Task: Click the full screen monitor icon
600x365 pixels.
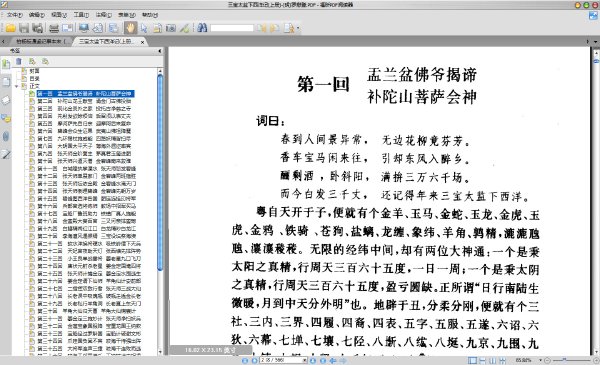Action: click(x=84, y=28)
